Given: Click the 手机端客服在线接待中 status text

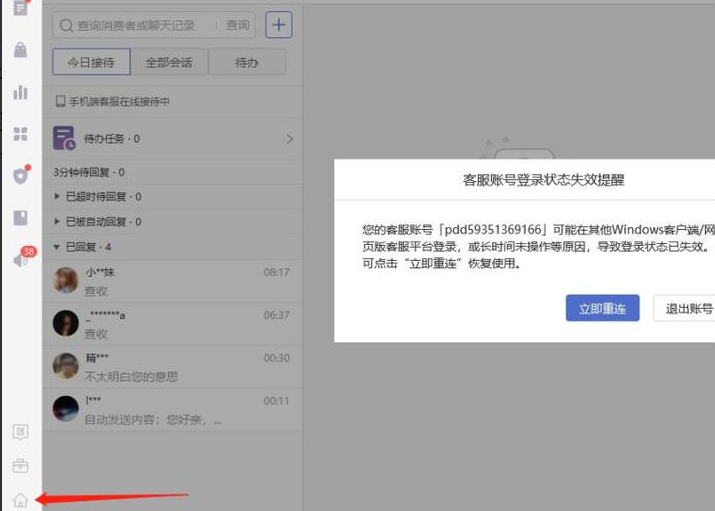Looking at the screenshot, I should (119, 101).
